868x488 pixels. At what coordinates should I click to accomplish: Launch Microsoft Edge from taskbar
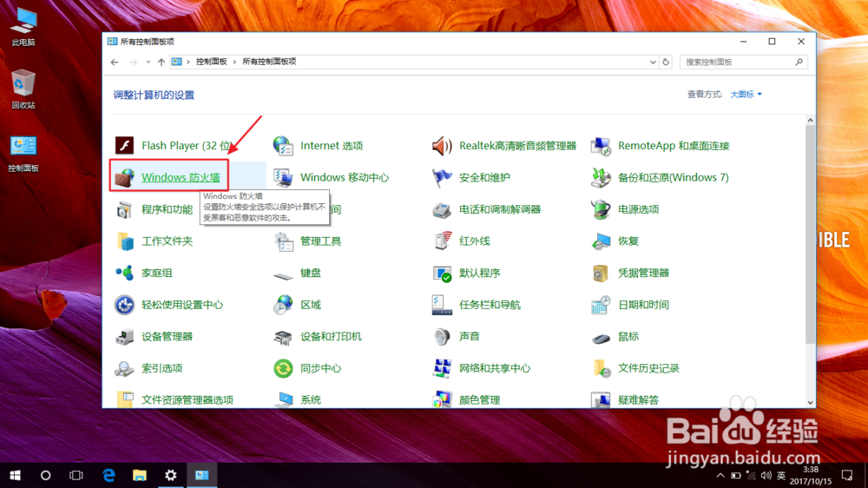click(x=108, y=475)
